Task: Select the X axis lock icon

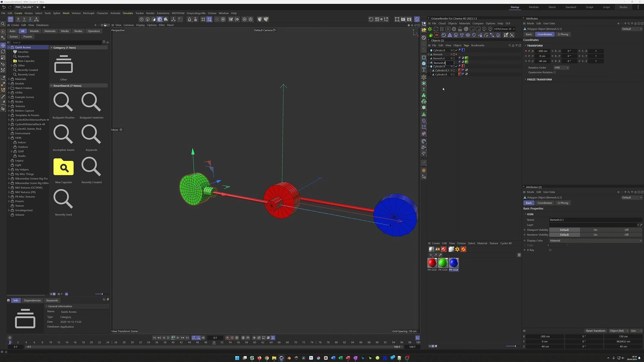Action: click(18, 19)
